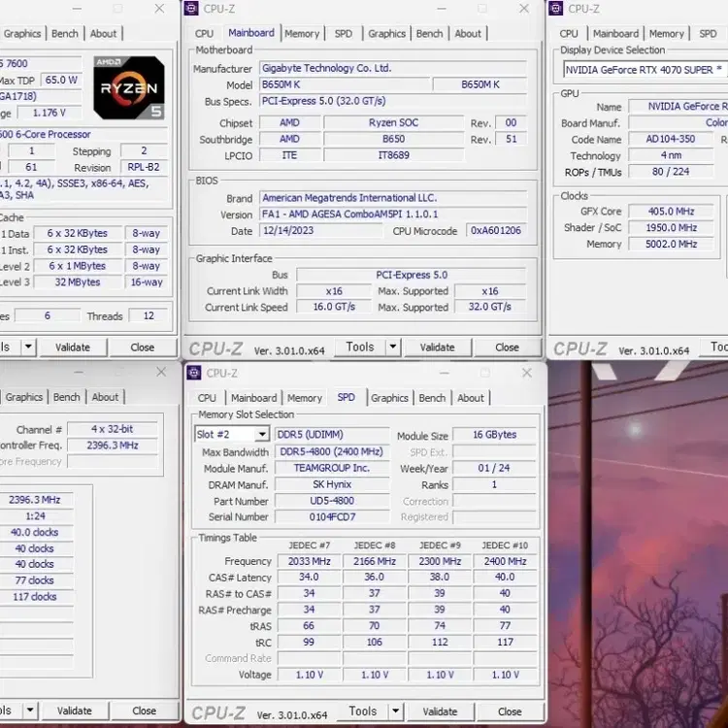Image resolution: width=728 pixels, height=728 pixels.
Task: Expand Tools arrow in the Memory timings window
Action: pos(30,711)
